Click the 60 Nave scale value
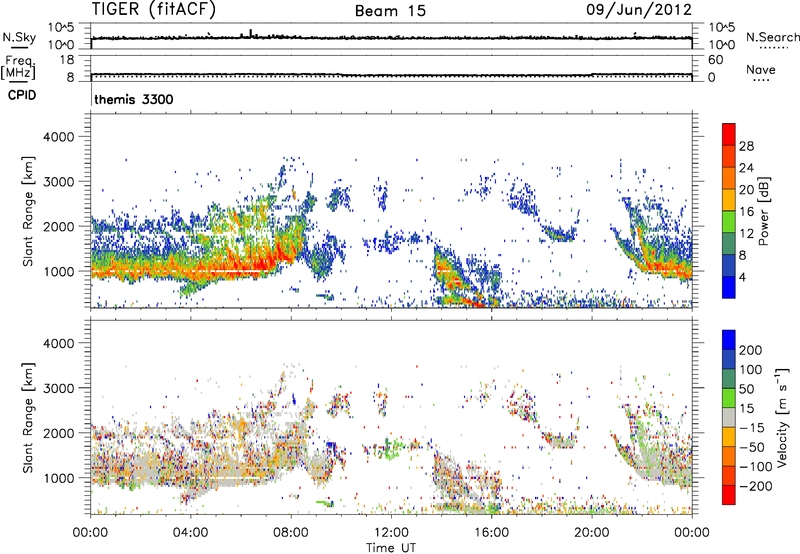The image size is (800, 554). click(716, 60)
